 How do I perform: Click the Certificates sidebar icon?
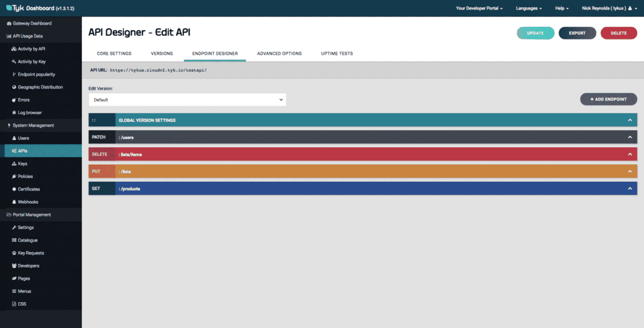coord(14,189)
